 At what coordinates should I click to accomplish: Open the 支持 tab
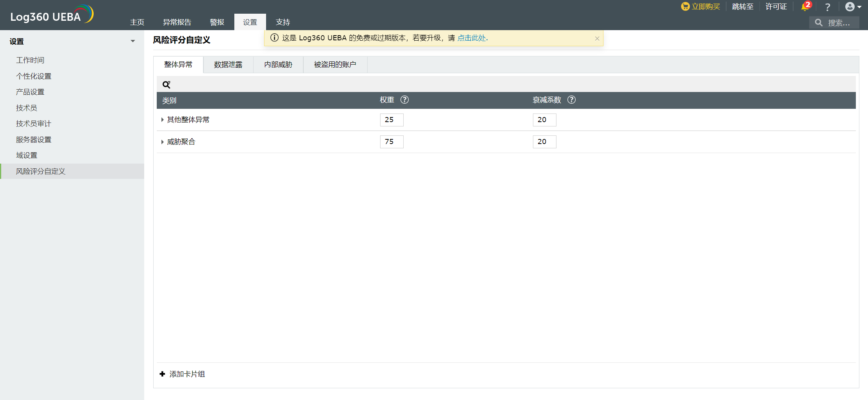tap(283, 22)
